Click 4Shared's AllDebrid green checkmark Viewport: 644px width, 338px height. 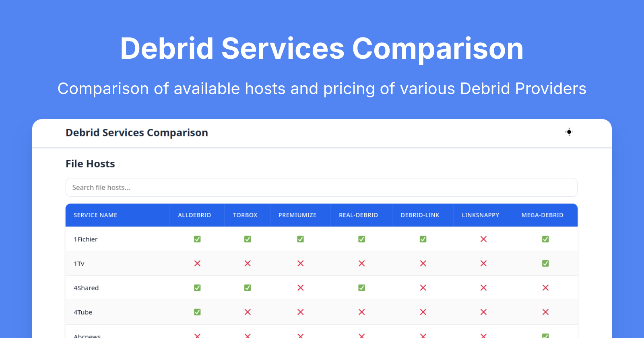pyautogui.click(x=197, y=288)
